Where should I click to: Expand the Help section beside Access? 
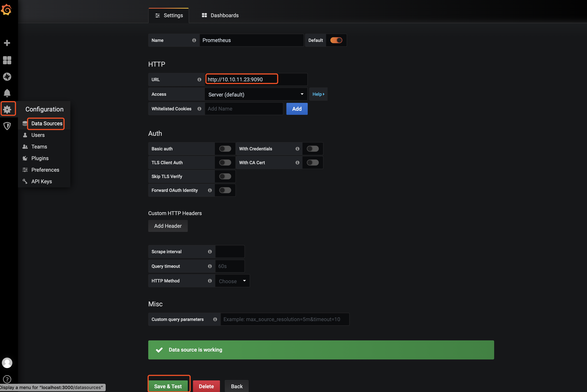[x=318, y=94]
